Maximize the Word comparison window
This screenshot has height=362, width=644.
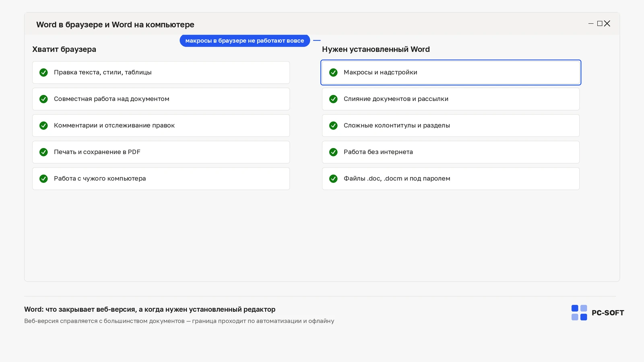tap(600, 24)
